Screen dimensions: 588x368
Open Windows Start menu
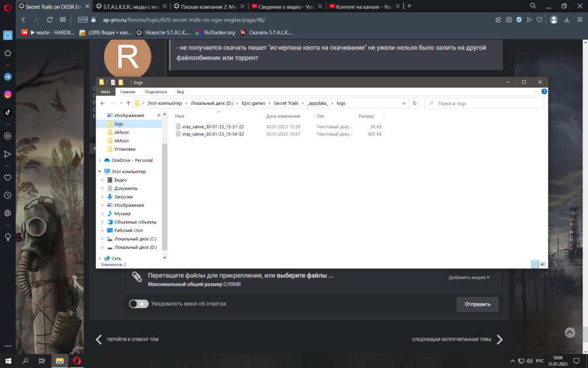pos(8,361)
